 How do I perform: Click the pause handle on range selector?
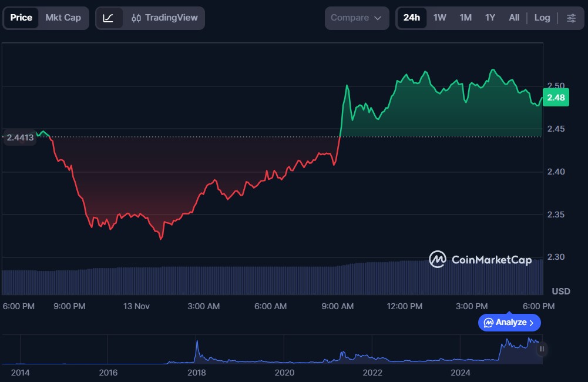pos(542,349)
